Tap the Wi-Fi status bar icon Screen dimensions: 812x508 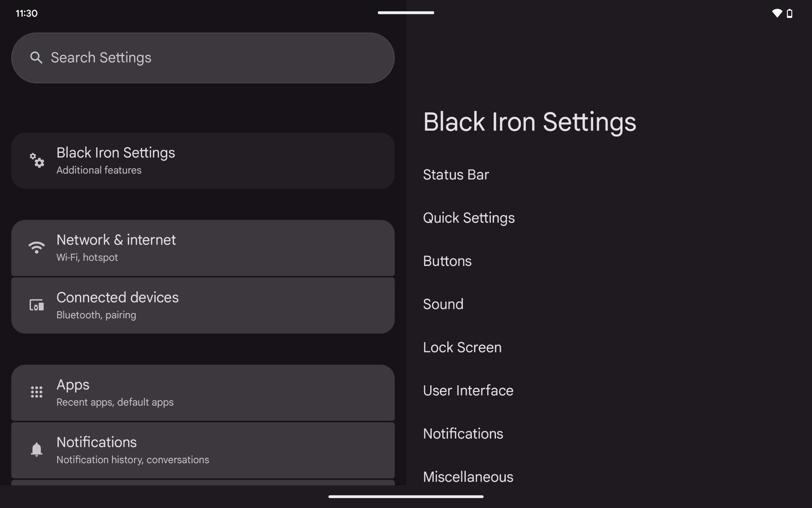777,13
